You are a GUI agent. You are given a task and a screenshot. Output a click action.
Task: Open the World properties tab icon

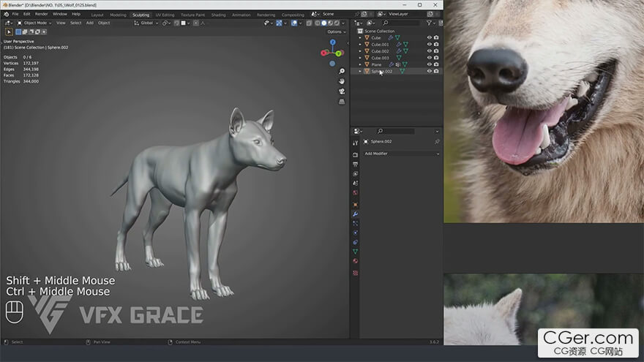pos(355,192)
